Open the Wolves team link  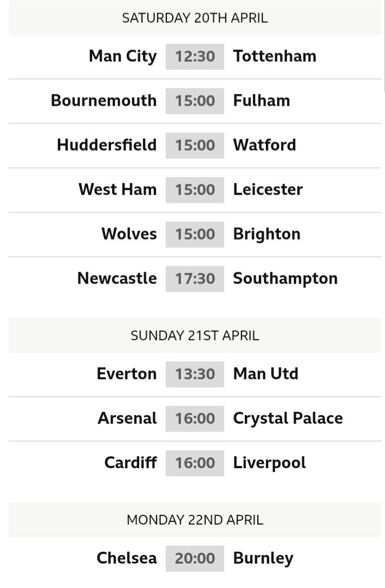[129, 234]
